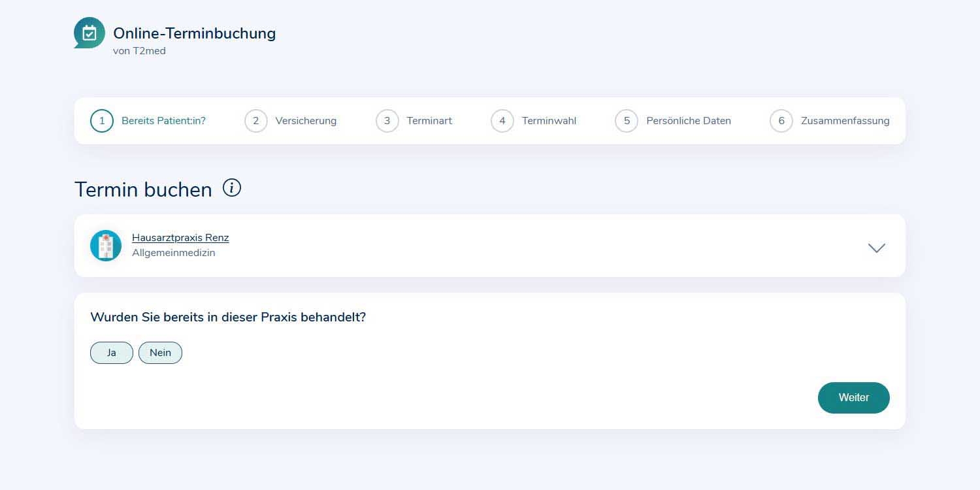Click the step 5 number circle
The image size is (980, 490).
[627, 121]
